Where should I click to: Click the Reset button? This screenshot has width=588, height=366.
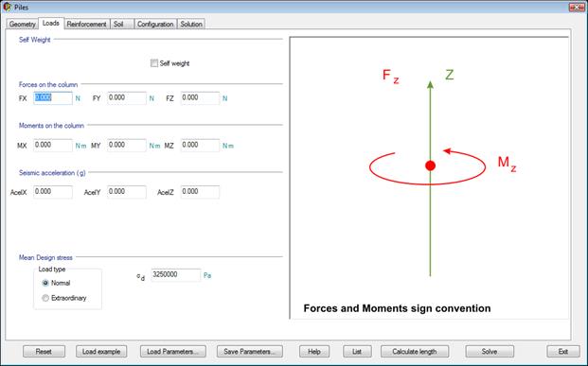(44, 352)
